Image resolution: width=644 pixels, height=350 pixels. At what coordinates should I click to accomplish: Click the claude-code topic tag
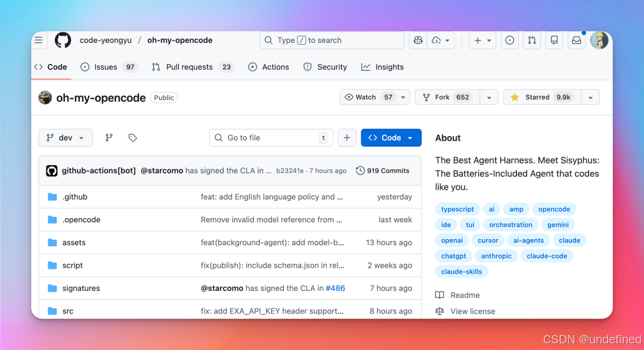tap(547, 256)
